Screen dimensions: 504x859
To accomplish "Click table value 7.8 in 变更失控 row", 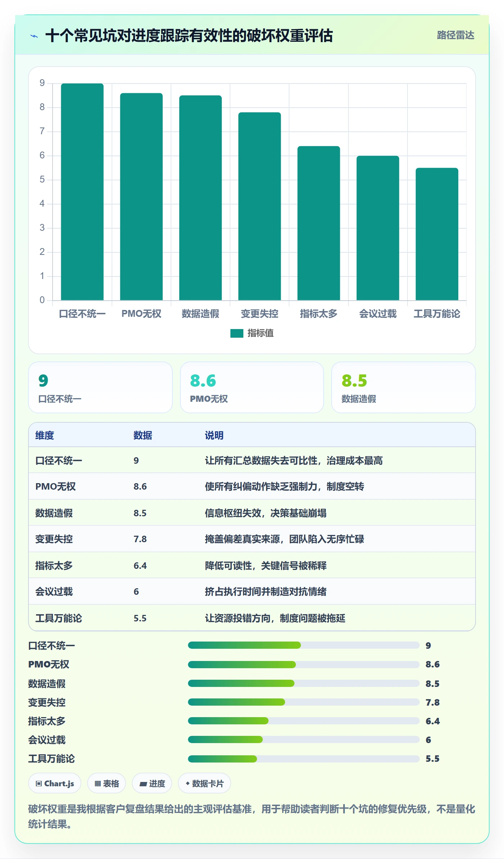I will click(140, 539).
